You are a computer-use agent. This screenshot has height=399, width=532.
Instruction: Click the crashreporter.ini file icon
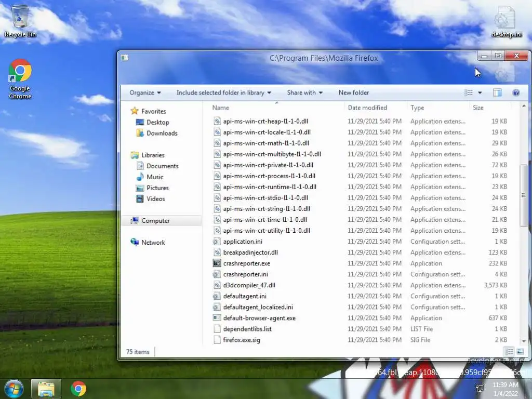[217, 274]
